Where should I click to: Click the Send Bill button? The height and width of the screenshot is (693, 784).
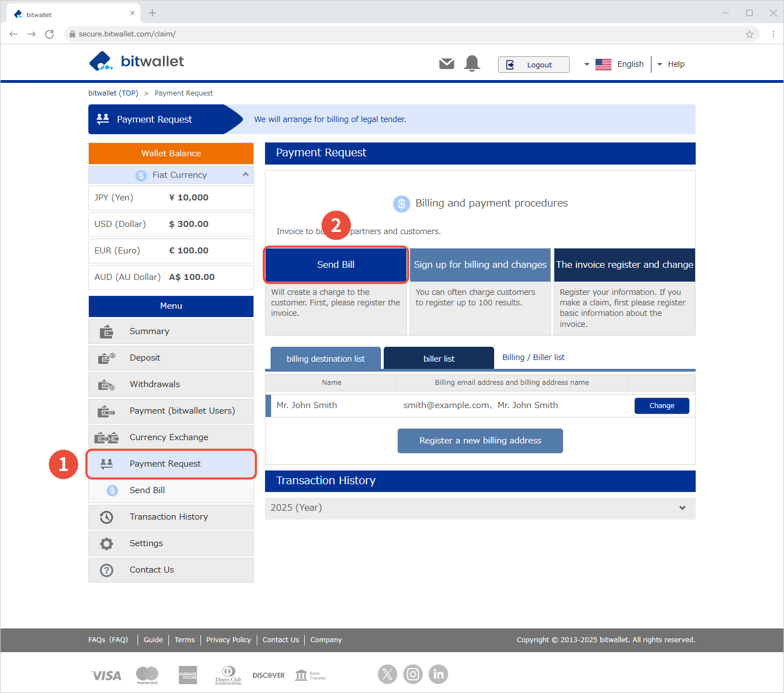336,265
